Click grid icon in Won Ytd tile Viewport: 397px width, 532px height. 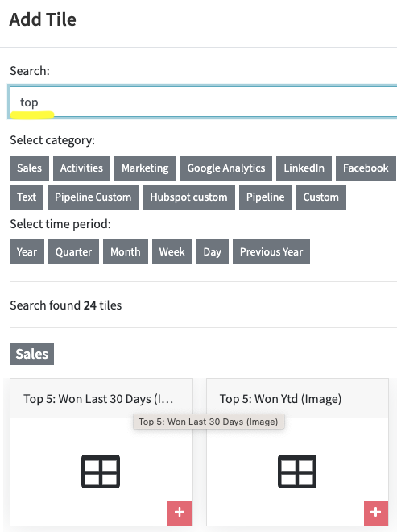(297, 472)
